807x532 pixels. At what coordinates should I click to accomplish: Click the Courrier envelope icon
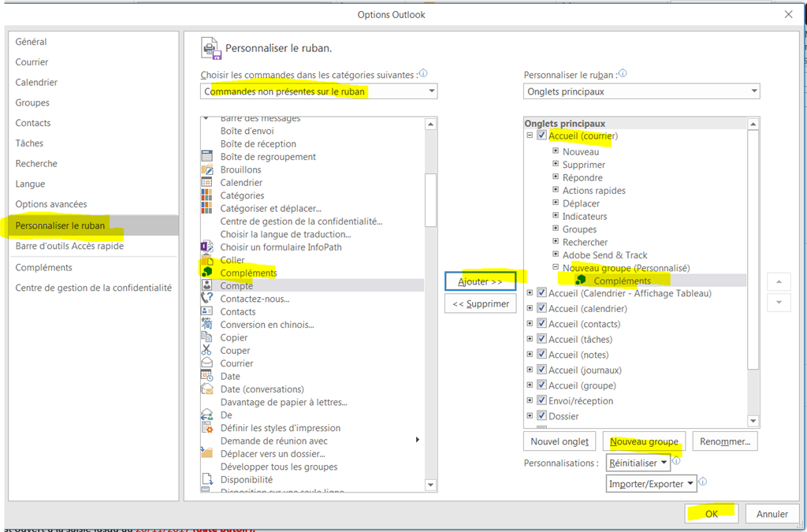[207, 363]
